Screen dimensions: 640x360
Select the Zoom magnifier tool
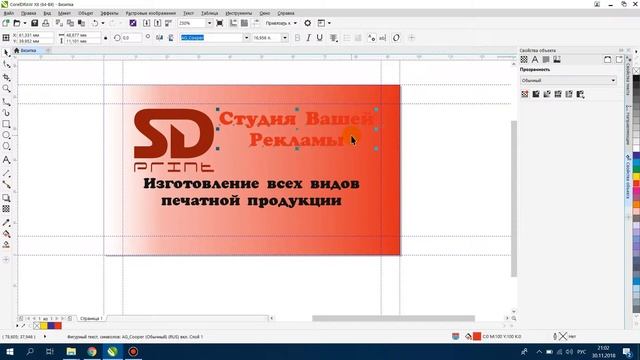[7, 89]
